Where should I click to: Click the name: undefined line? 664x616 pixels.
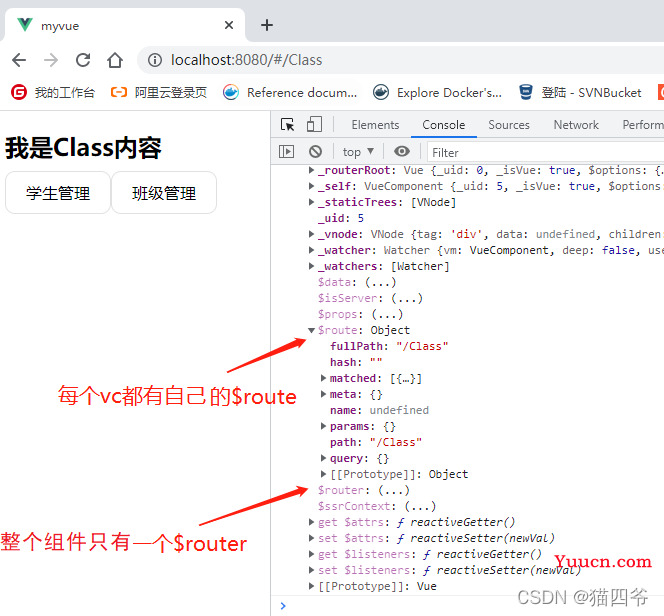coord(379,410)
